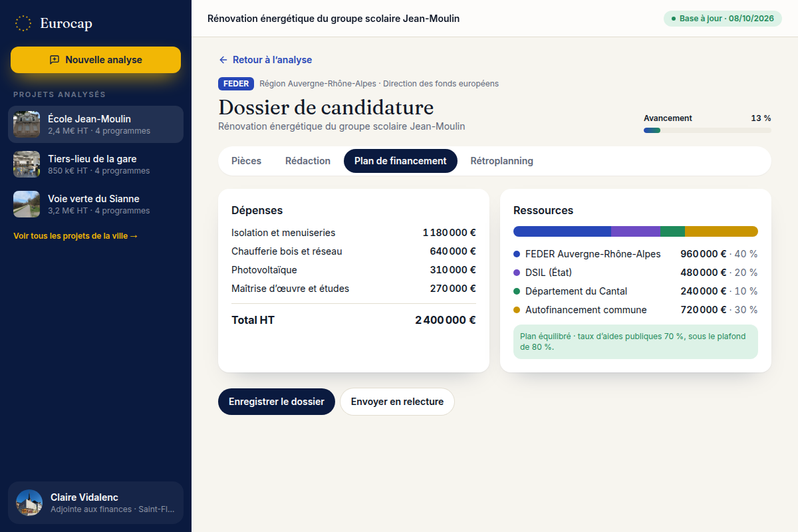Click the Dossier de candidature heading
The image size is (798, 532).
tap(326, 107)
